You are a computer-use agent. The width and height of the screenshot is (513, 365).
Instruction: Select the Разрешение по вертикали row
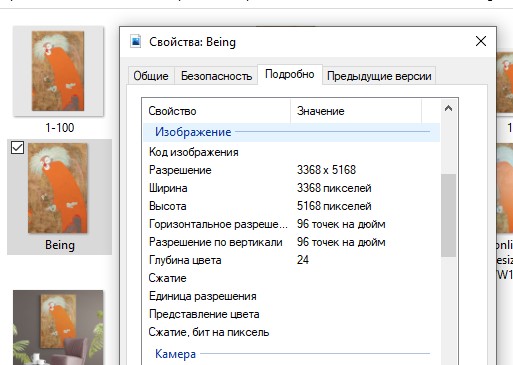292,242
